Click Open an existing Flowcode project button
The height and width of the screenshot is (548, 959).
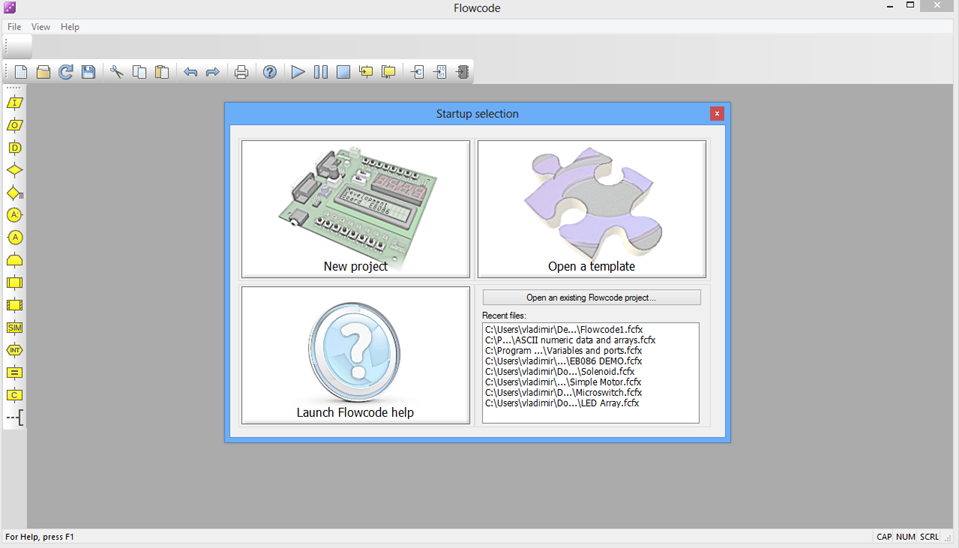[x=591, y=298]
